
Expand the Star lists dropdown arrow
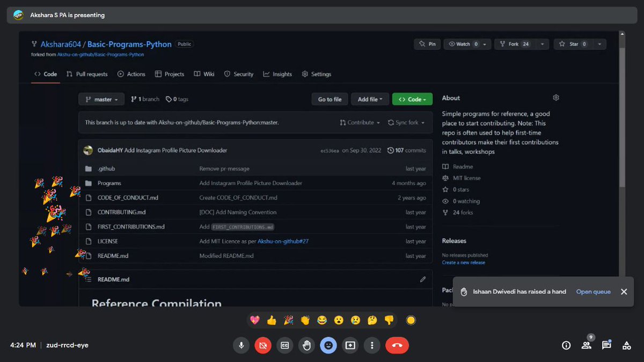coord(599,44)
